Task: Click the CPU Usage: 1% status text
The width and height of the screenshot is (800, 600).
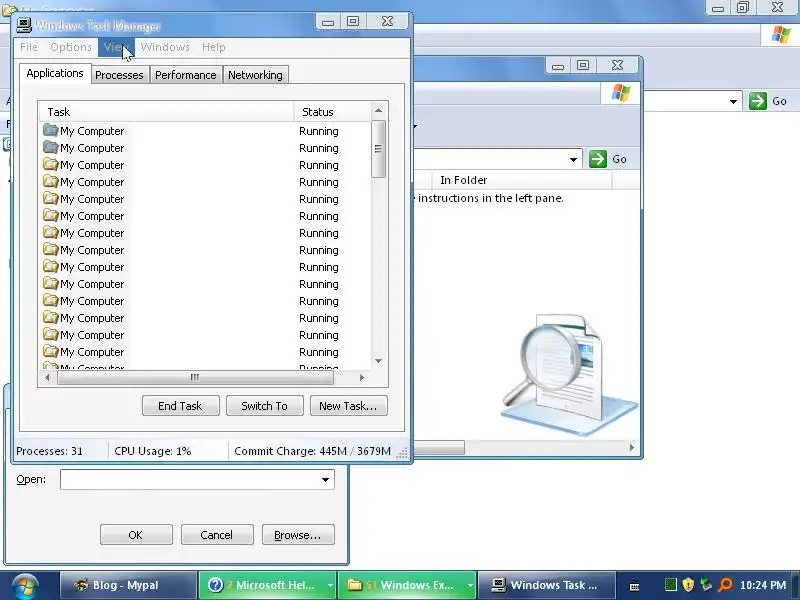Action: 153,451
